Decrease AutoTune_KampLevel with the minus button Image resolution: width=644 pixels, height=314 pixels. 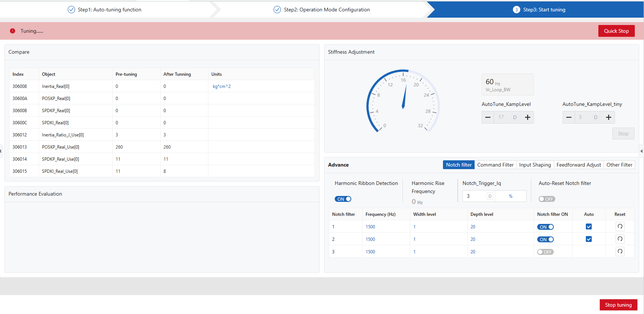click(488, 117)
